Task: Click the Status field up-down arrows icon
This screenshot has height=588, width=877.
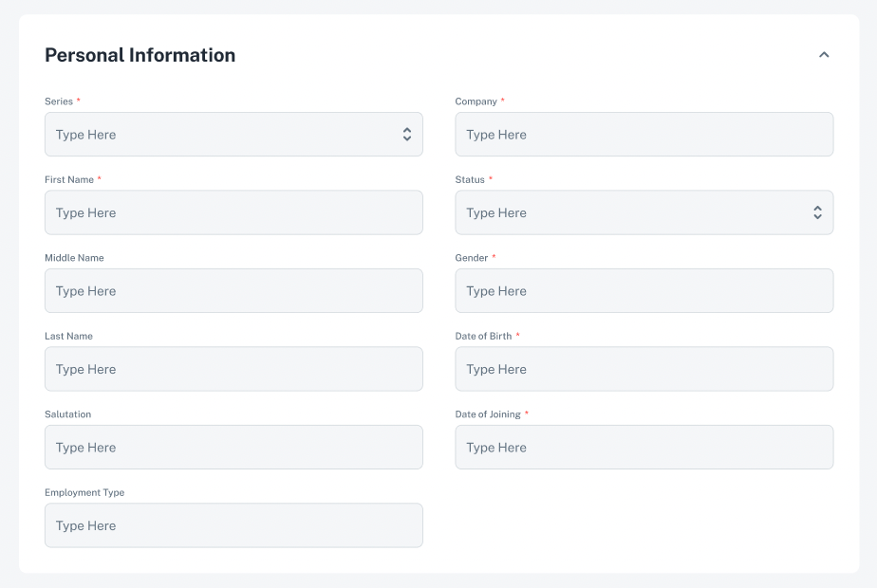Action: (x=817, y=213)
